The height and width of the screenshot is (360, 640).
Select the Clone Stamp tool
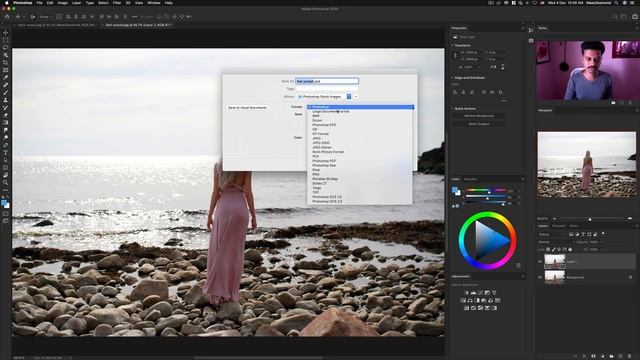click(5, 100)
